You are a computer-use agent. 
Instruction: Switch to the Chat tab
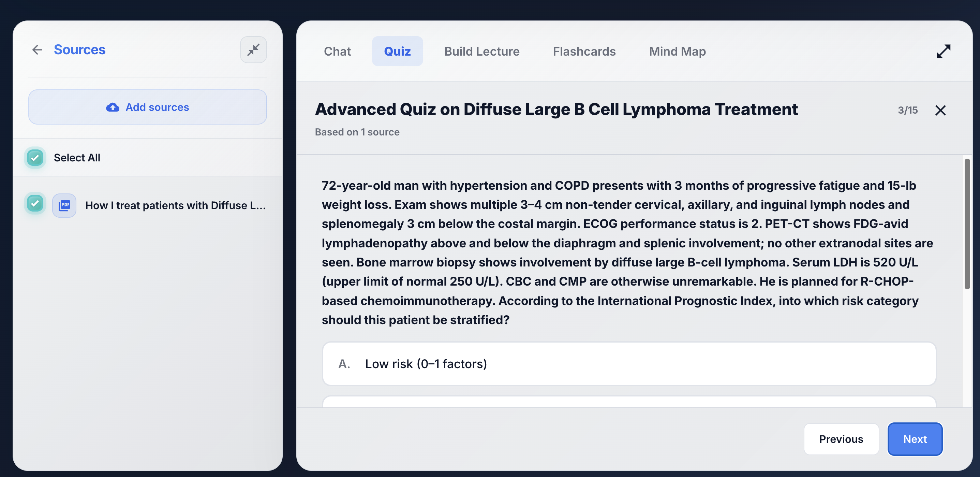(x=337, y=51)
